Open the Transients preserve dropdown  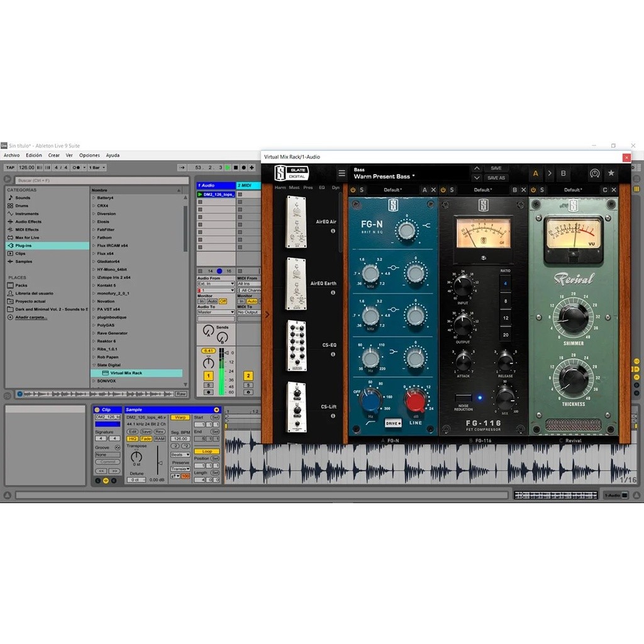coord(180,469)
